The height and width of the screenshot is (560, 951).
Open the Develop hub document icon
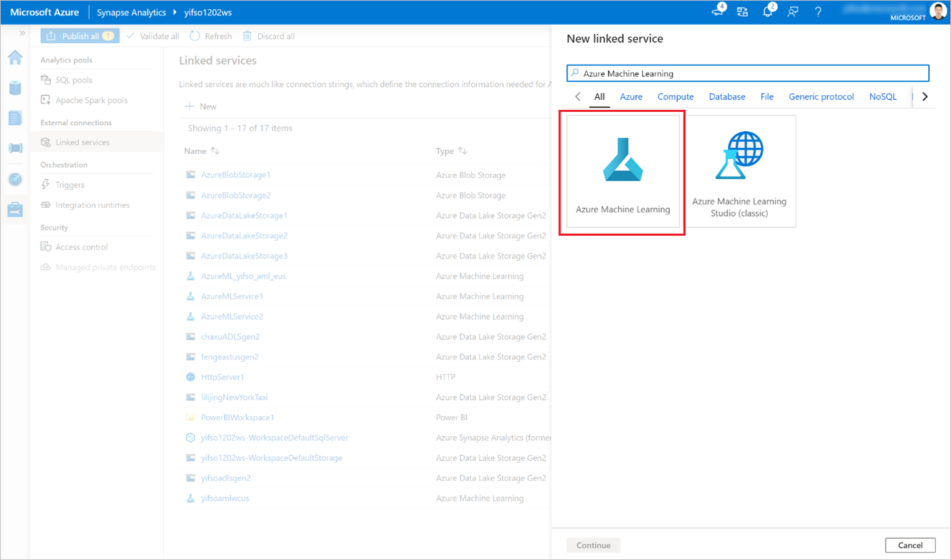(x=15, y=118)
